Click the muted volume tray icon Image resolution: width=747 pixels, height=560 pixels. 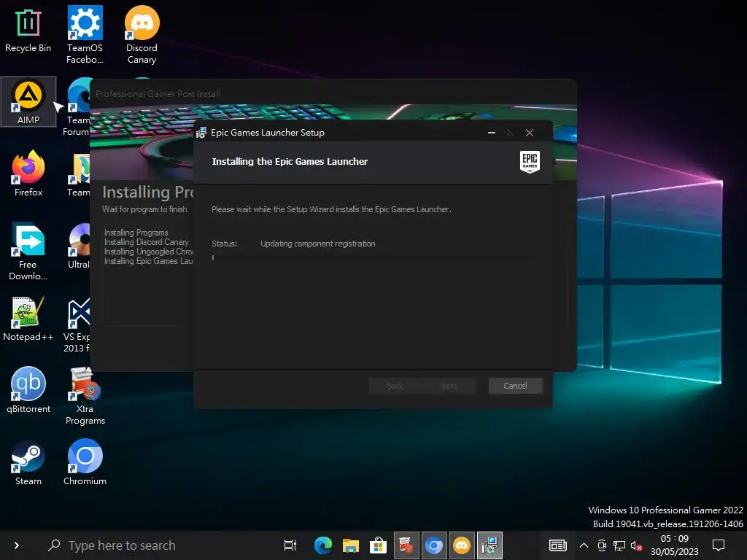coord(637,545)
